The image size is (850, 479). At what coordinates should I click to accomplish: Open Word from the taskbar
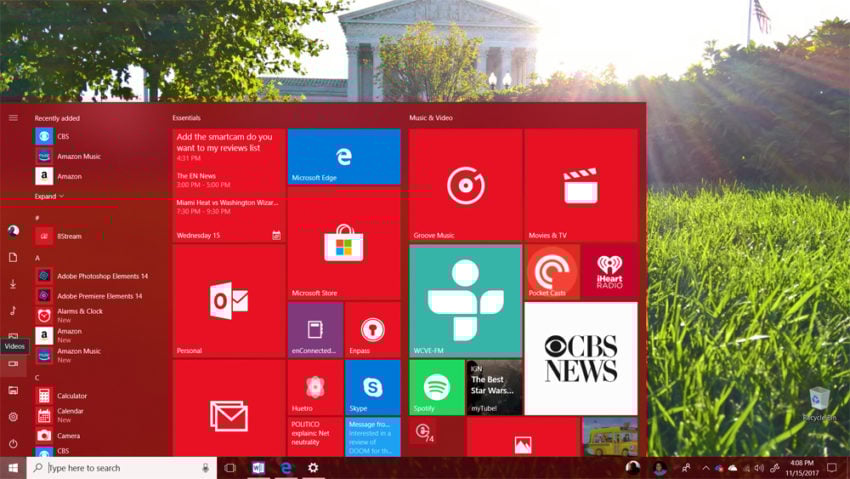click(x=258, y=468)
